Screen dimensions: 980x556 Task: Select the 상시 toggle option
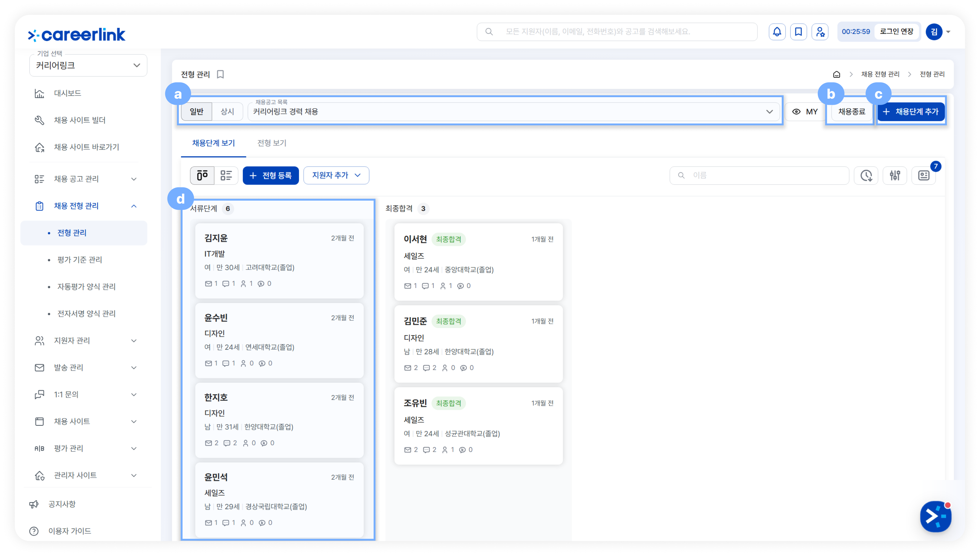click(x=227, y=111)
